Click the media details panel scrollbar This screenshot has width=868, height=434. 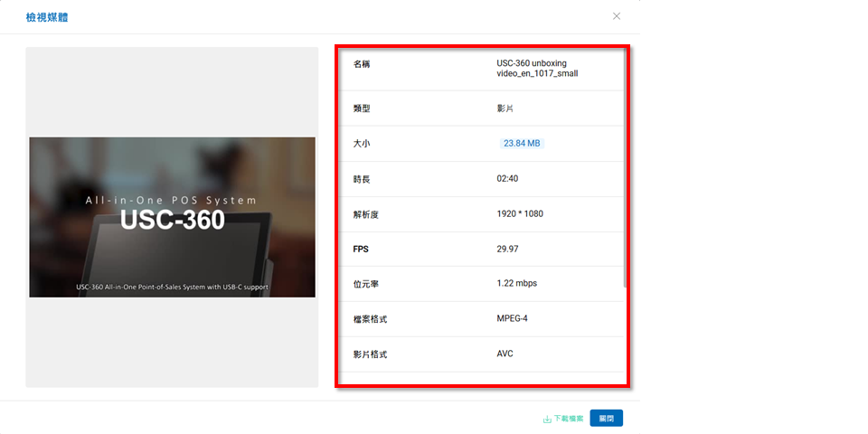626,169
